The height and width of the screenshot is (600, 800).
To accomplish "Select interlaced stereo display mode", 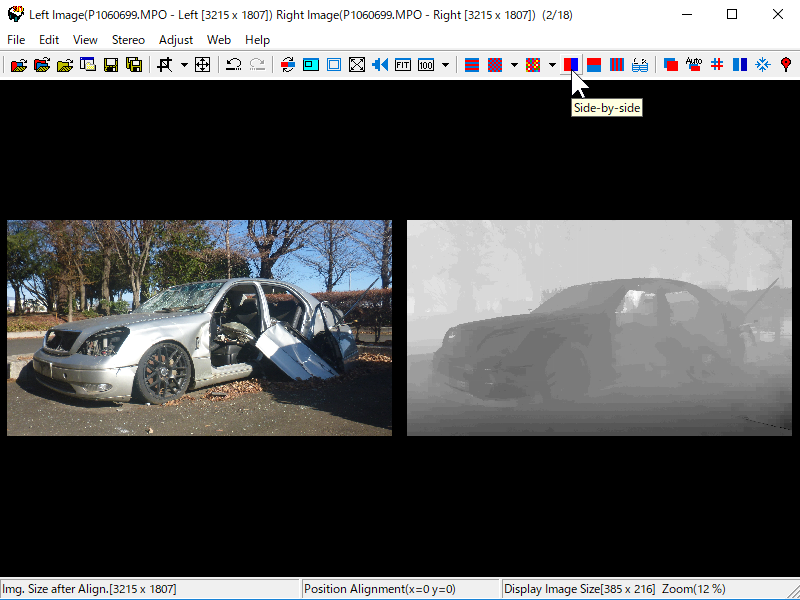I will 472,65.
